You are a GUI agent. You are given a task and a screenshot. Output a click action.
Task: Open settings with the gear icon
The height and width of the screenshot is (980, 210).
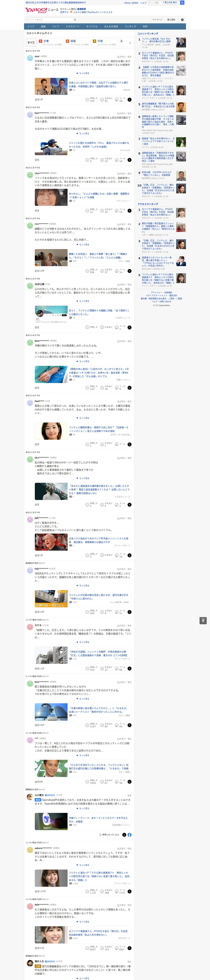182,20
